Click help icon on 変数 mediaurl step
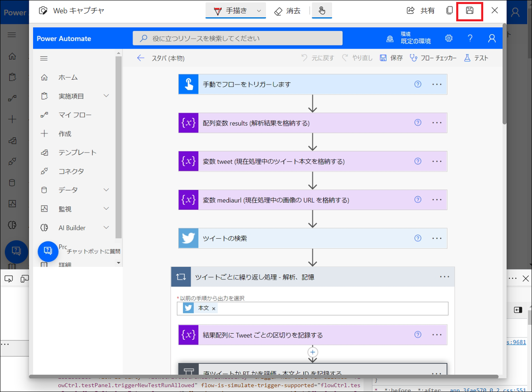The width and height of the screenshot is (532, 392). tap(418, 200)
